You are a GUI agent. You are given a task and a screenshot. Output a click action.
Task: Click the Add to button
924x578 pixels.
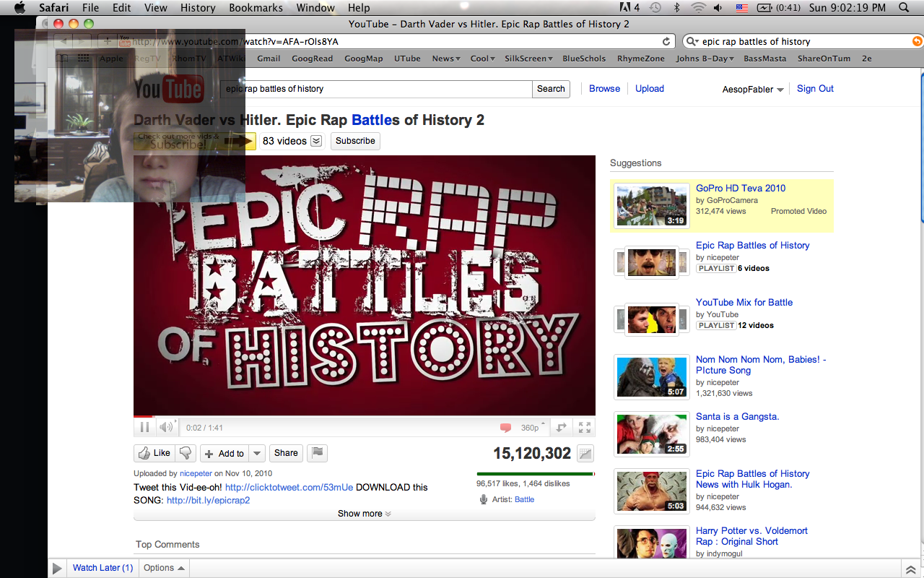coord(225,453)
